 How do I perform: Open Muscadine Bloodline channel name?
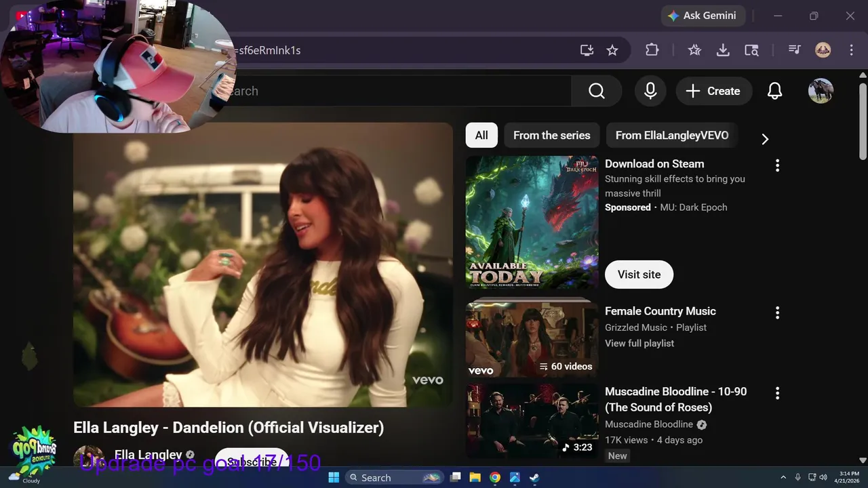point(649,424)
